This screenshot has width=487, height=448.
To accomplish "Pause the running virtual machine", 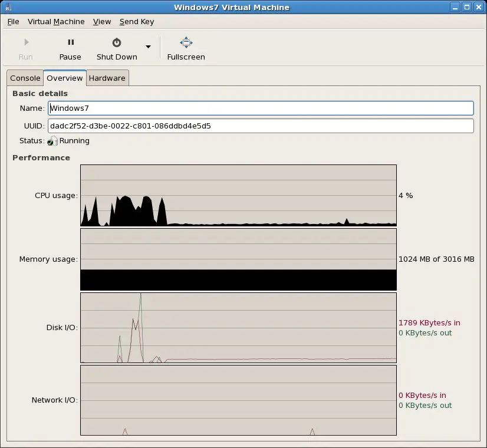I will [70, 48].
